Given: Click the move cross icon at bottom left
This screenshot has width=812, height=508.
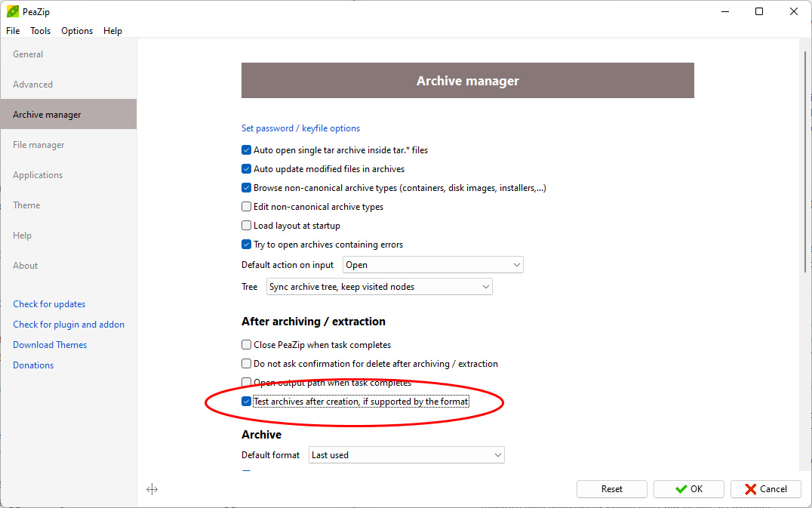Looking at the screenshot, I should pos(152,489).
